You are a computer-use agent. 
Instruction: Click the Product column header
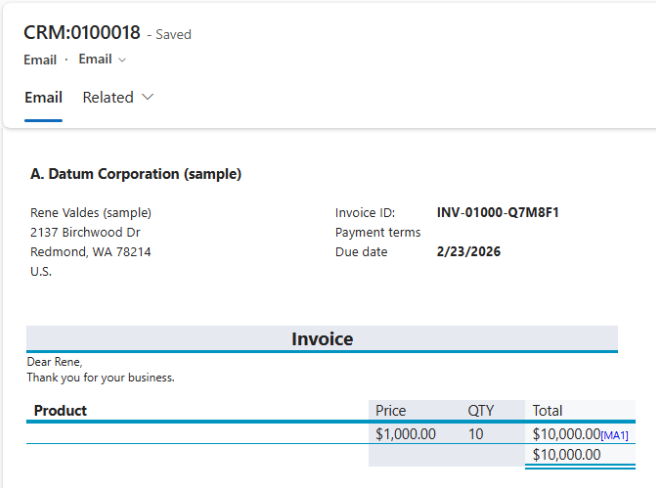pos(60,410)
